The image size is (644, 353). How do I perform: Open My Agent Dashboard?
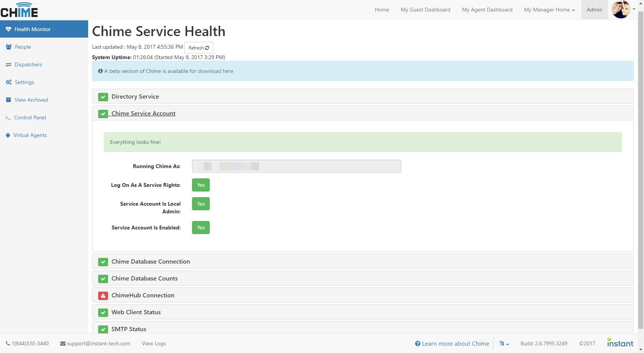[x=487, y=10]
